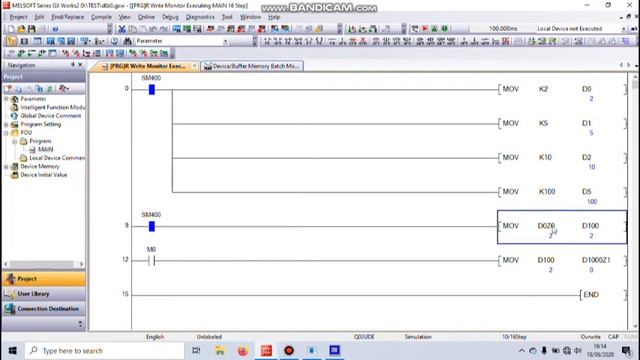Open the Diagnostics menu
Screen dimensions: 640x360
(x=200, y=17)
